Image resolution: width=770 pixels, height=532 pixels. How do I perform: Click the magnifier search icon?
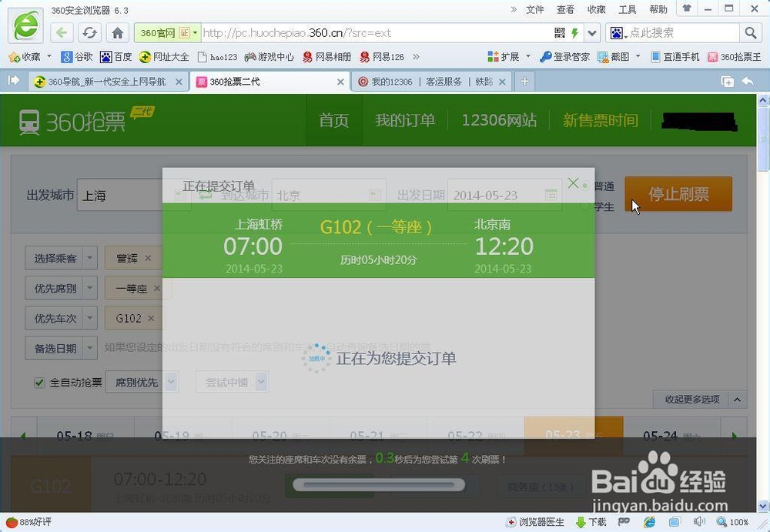click(x=750, y=33)
